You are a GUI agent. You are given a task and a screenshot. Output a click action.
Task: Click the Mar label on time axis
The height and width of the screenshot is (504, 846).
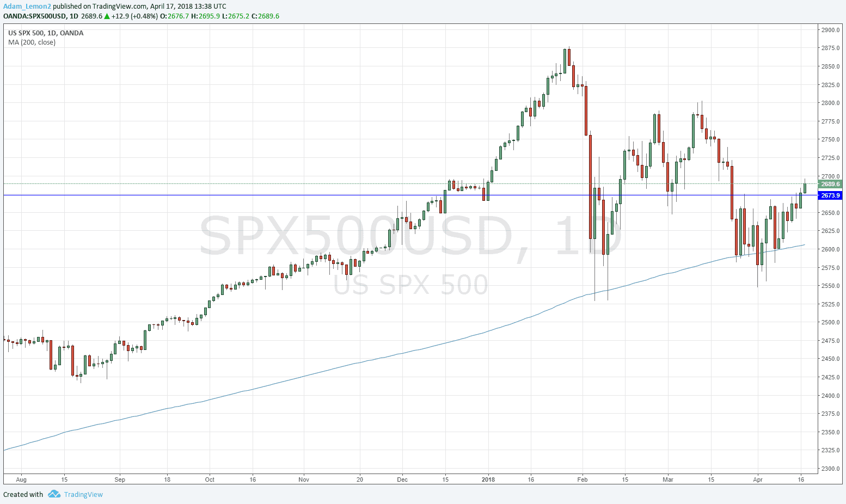[x=668, y=480]
